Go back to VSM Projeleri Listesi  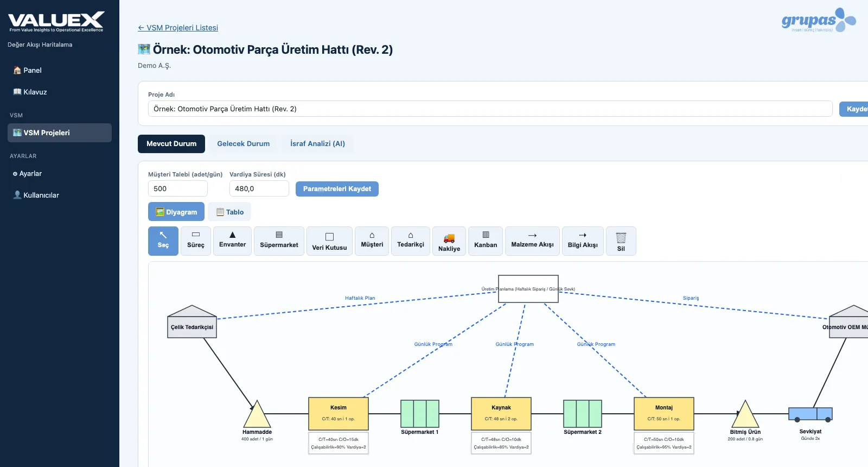click(178, 28)
